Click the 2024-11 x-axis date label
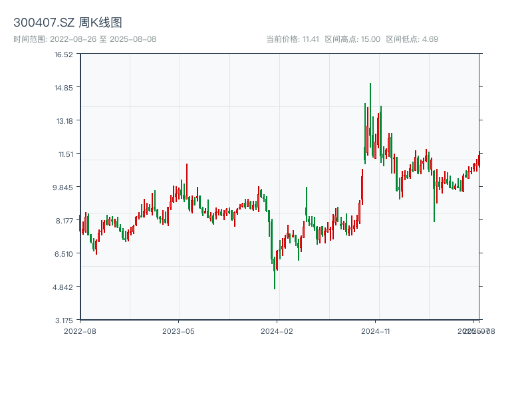 point(375,331)
